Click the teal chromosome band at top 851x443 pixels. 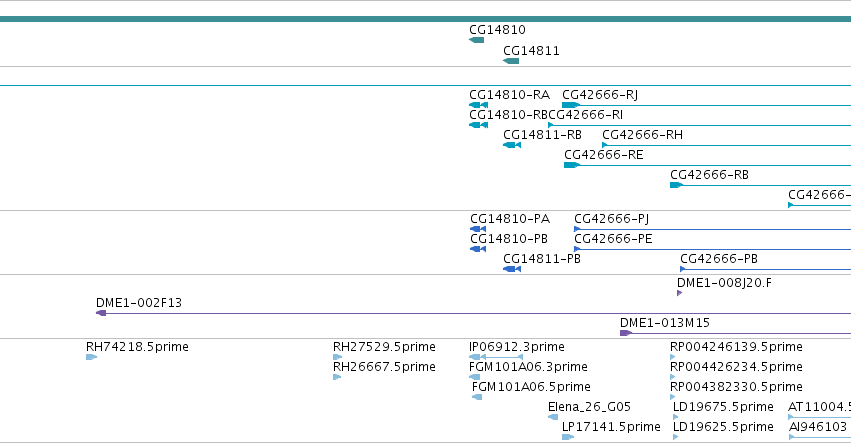coord(426,19)
